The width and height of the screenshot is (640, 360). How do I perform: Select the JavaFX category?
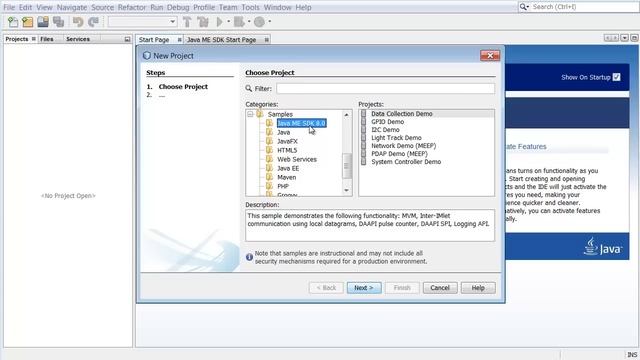pyautogui.click(x=287, y=141)
